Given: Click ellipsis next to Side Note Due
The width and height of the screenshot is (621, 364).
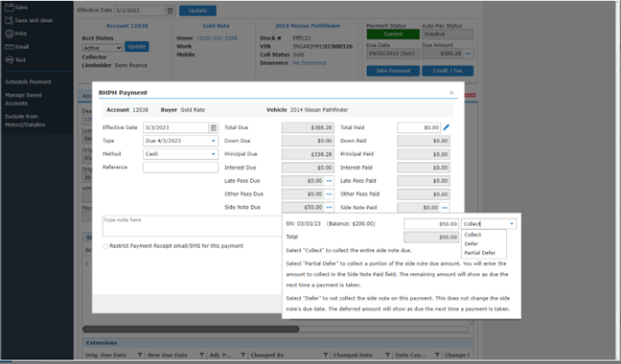Looking at the screenshot, I should 329,207.
